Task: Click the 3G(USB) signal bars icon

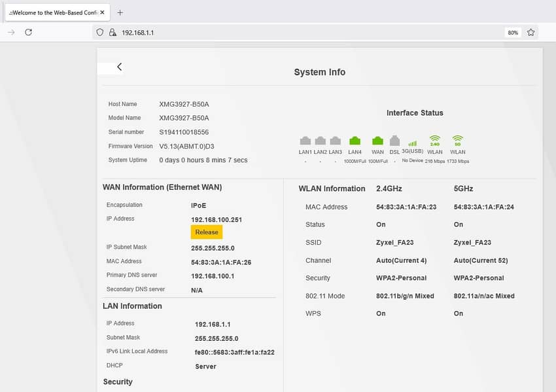Action: click(x=412, y=143)
